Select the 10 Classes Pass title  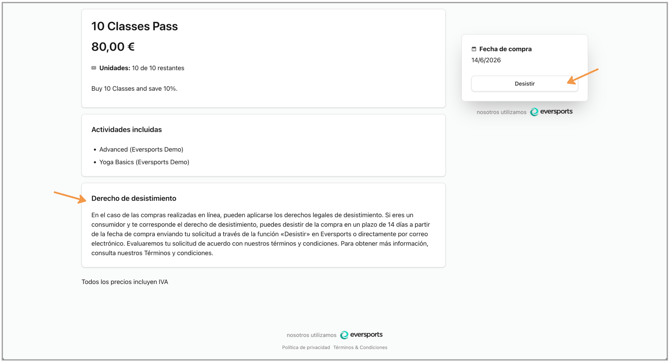coord(135,26)
